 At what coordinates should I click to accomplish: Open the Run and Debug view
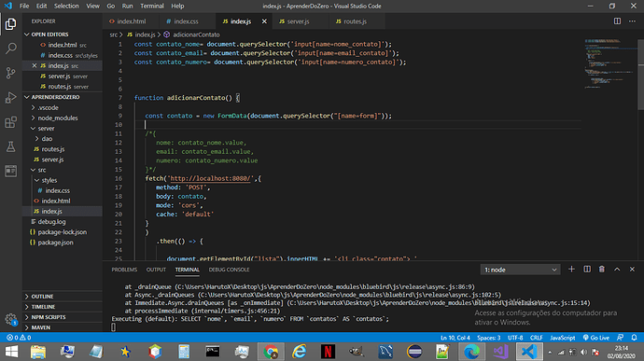(10, 98)
